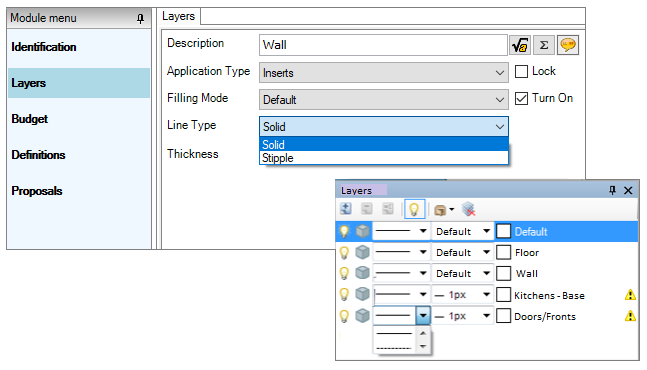Screen dimensions: 647x370
Task: Select Stipple in Line Type list
Action: pyautogui.click(x=384, y=158)
